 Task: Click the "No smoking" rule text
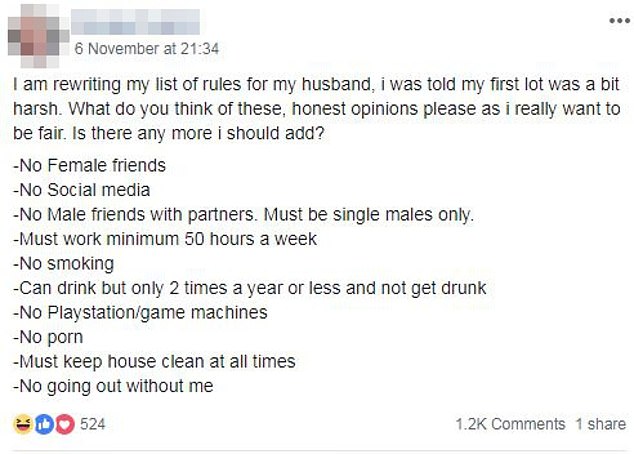tap(63, 264)
